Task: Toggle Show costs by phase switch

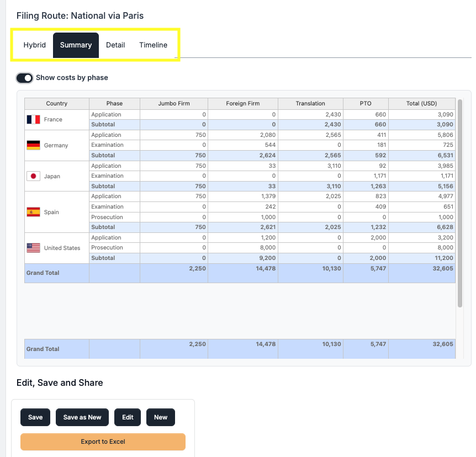Action: tap(25, 78)
